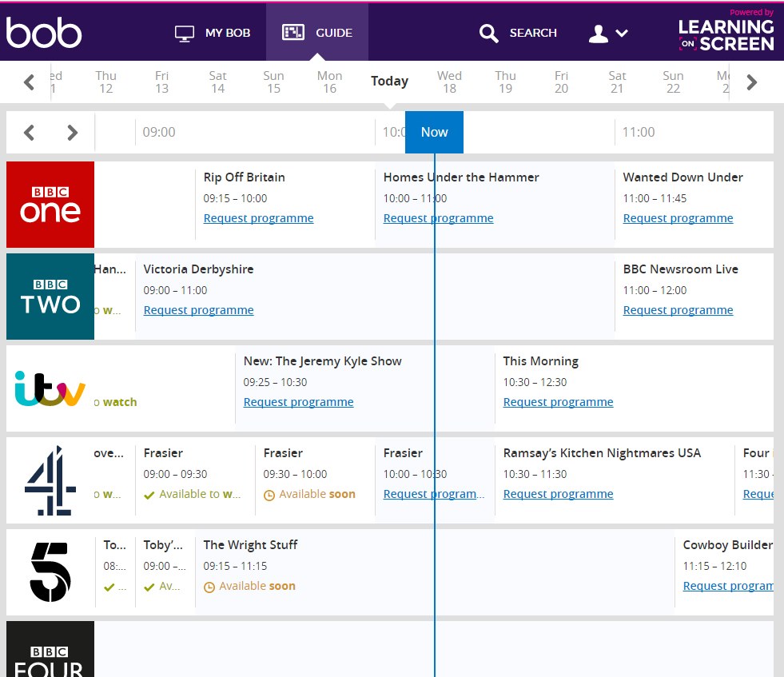Select the BBC Two channel logo
The height and width of the screenshot is (677, 784).
coord(50,297)
